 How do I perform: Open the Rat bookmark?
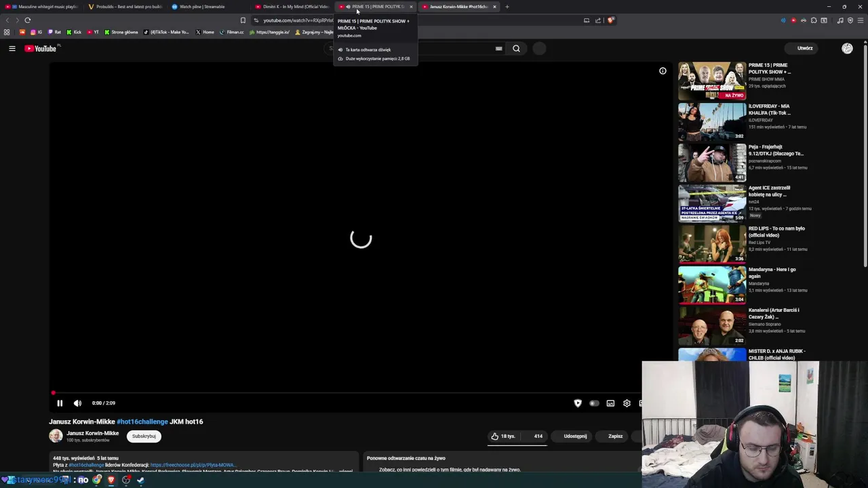[55, 32]
